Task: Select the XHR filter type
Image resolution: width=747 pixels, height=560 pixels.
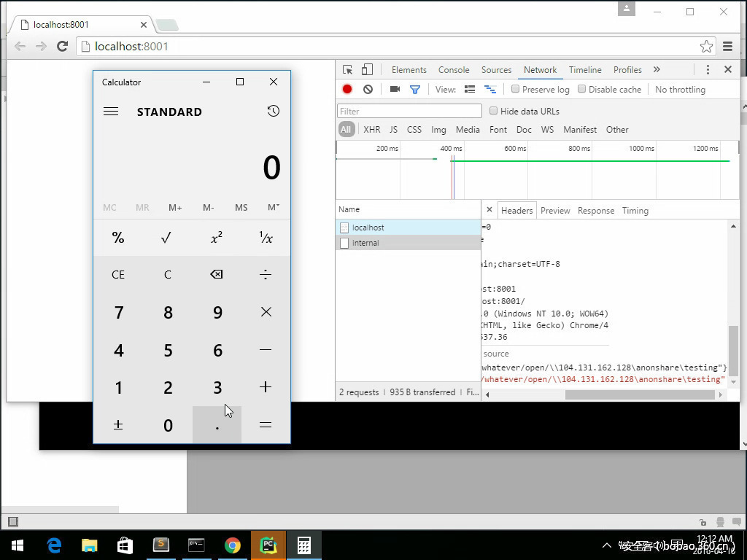Action: 371,129
